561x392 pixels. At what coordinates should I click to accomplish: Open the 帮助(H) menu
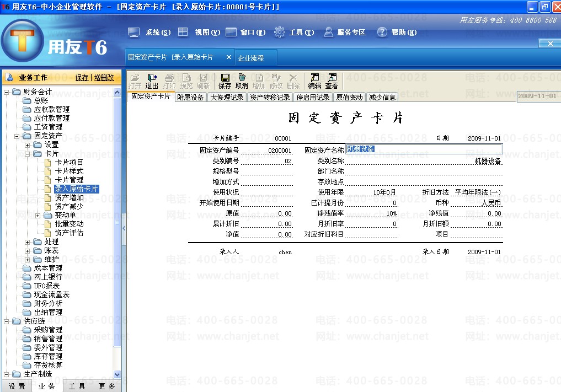pos(397,33)
